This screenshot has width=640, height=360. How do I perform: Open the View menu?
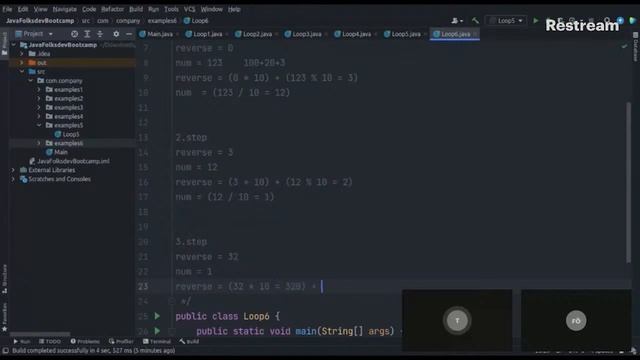tap(40, 9)
